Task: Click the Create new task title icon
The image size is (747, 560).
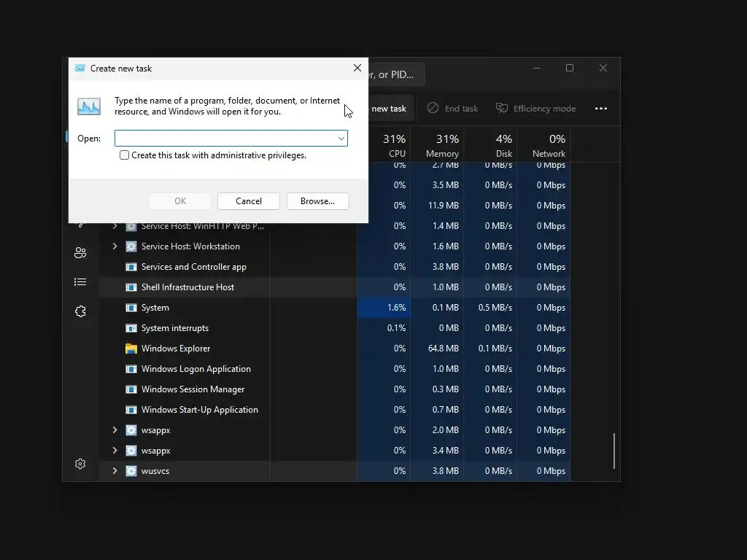Action: point(80,68)
